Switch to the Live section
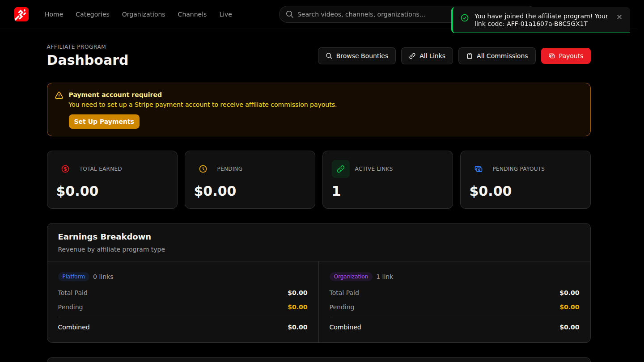Screen dimensions: 644x362 coord(226,14)
